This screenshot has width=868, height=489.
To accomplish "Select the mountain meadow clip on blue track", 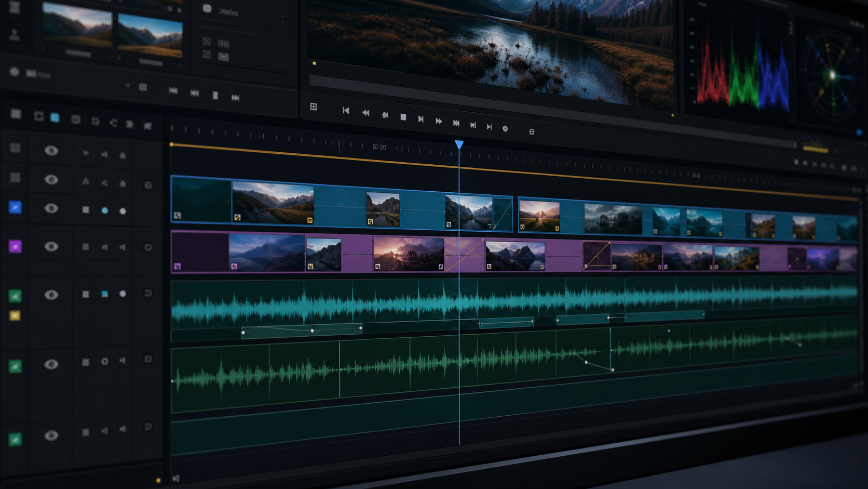I will click(x=273, y=203).
